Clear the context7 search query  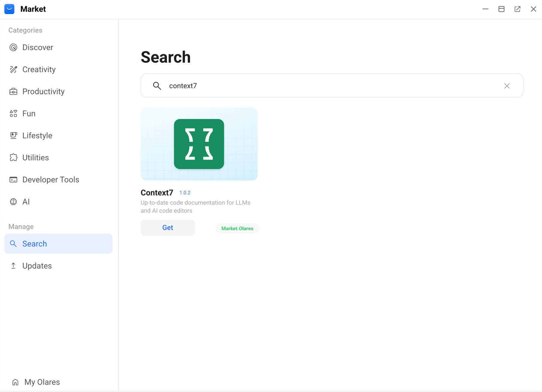[x=507, y=86]
